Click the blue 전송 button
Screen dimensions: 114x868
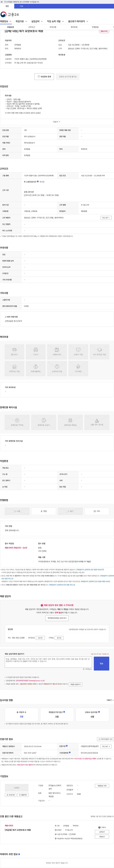point(102,663)
